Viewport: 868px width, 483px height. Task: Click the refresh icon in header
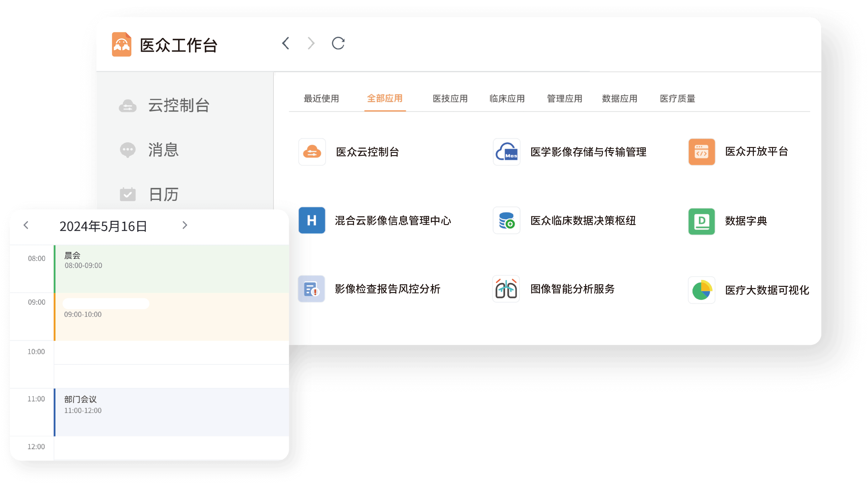pyautogui.click(x=338, y=44)
